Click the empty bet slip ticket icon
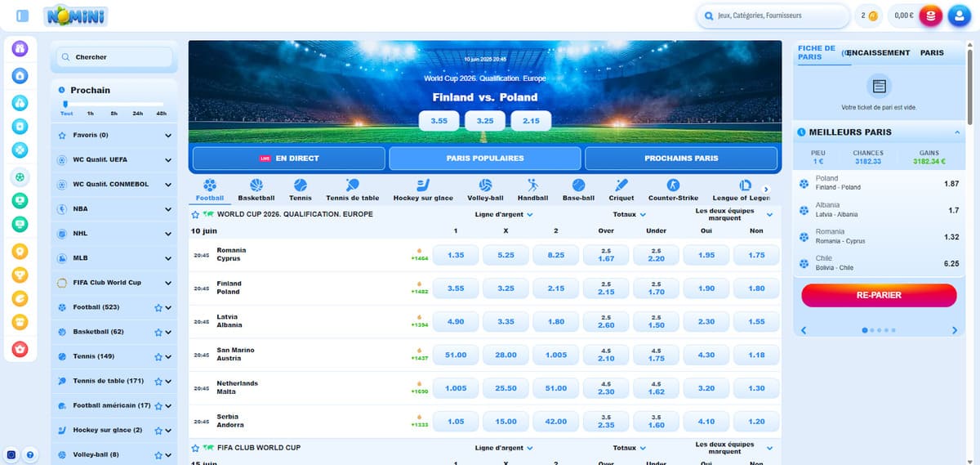The image size is (980, 465). point(879,86)
